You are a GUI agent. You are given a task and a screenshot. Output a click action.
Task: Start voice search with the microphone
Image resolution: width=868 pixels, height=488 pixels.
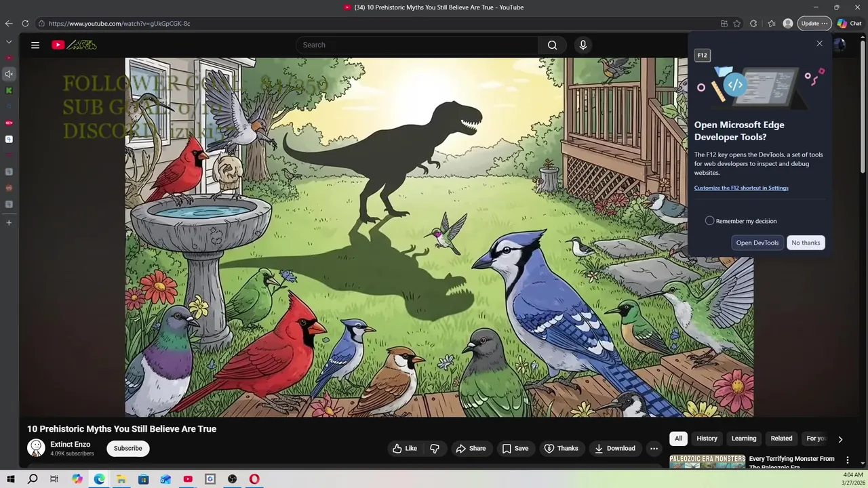point(583,45)
